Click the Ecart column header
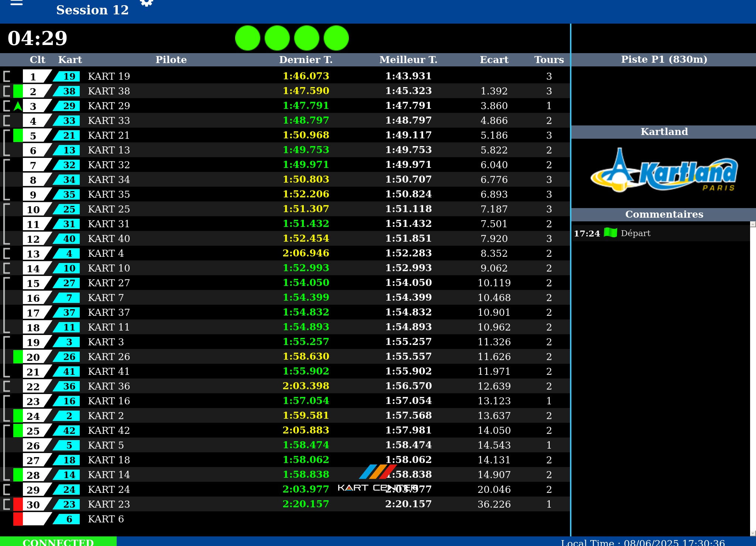The height and width of the screenshot is (546, 756). [x=494, y=60]
